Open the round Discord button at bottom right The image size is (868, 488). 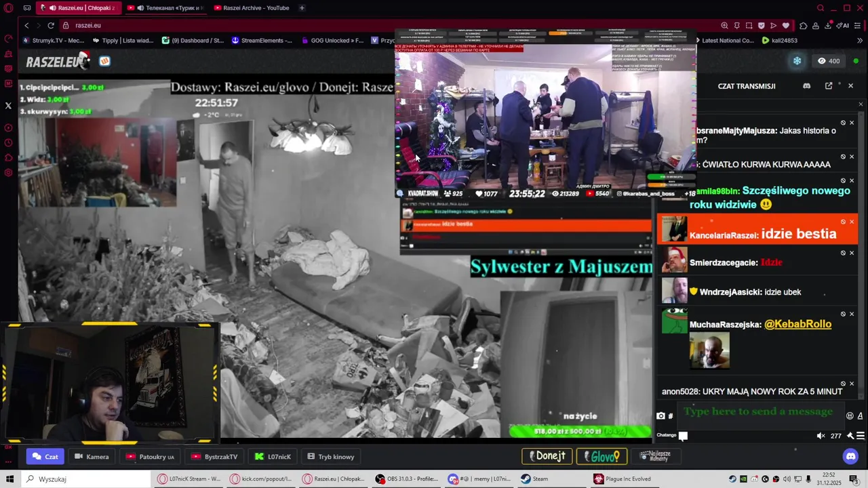850,457
